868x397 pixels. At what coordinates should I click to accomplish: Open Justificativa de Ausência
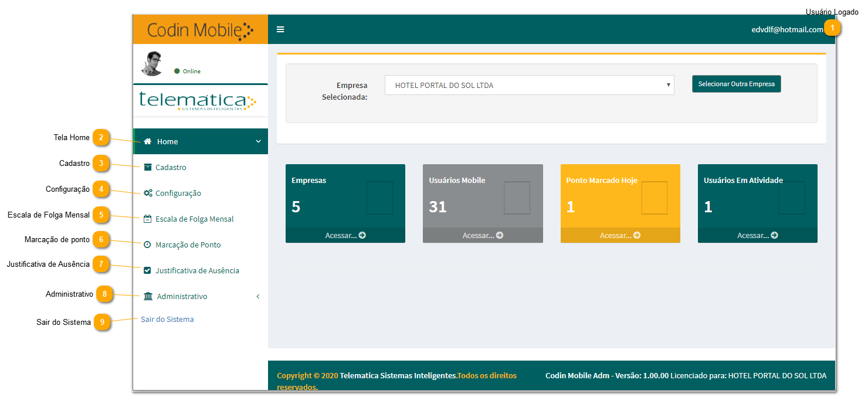coord(201,270)
